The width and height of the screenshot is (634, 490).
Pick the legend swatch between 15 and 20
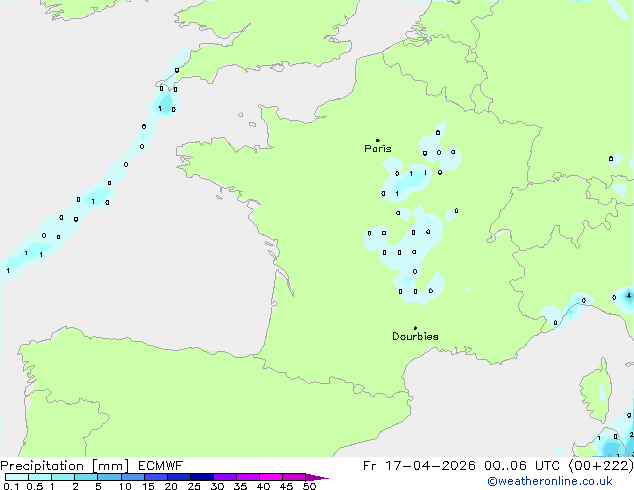156,477
